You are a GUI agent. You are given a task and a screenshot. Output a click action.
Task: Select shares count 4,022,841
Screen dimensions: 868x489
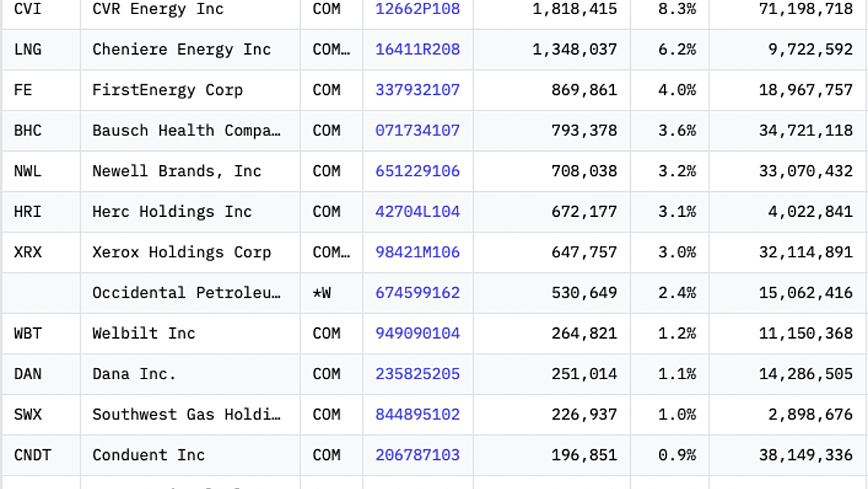[811, 211]
